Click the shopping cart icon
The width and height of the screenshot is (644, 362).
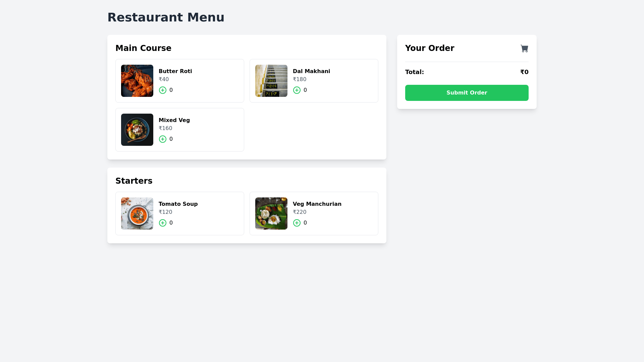pyautogui.click(x=524, y=49)
